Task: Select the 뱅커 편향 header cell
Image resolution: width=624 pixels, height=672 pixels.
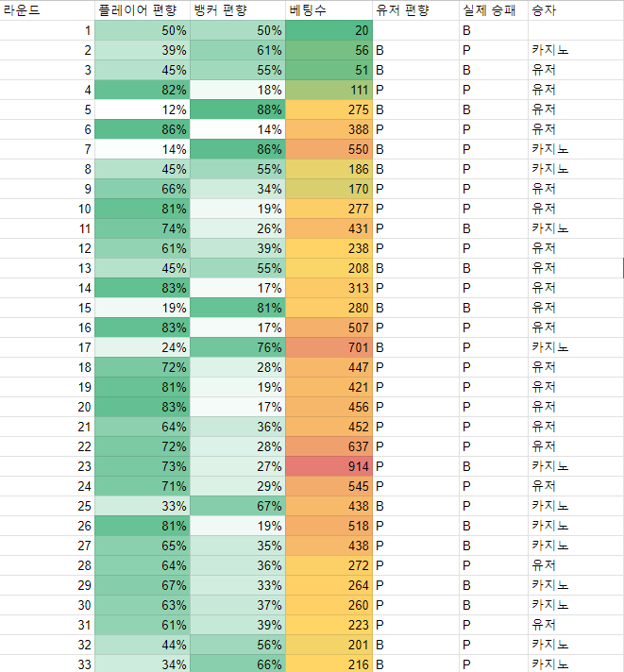Action: 238,9
